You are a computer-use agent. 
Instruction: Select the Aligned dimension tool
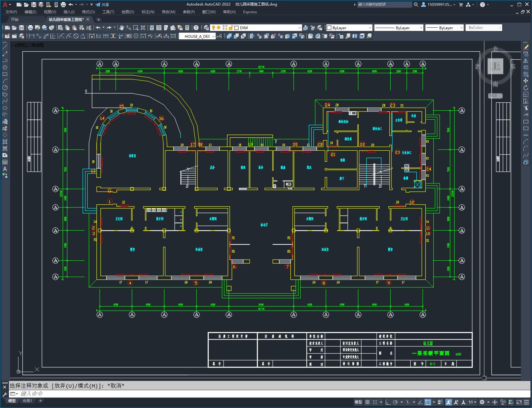(x=38, y=36)
